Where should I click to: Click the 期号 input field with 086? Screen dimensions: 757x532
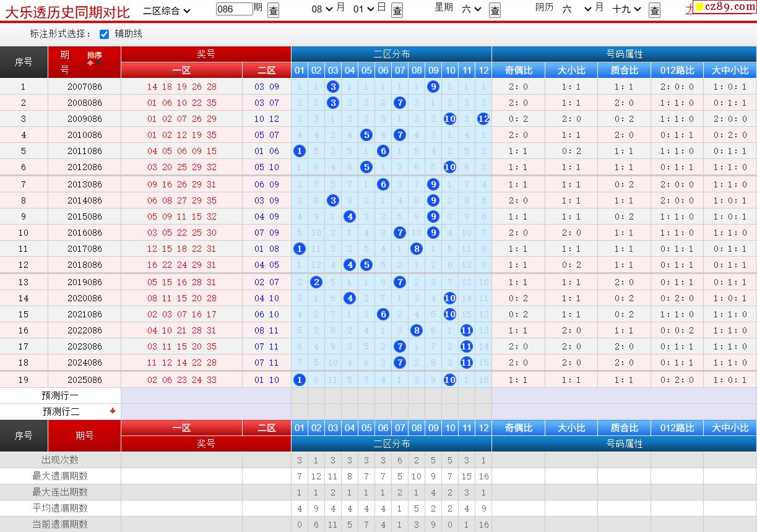(x=235, y=9)
